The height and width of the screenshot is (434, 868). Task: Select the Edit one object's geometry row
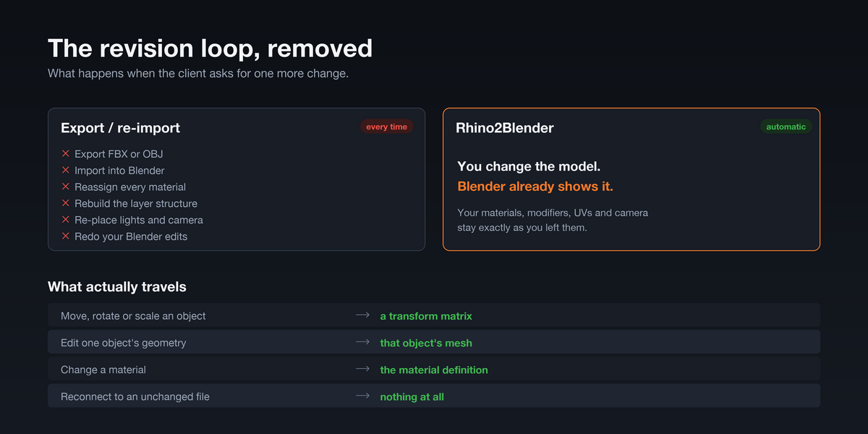[434, 342]
